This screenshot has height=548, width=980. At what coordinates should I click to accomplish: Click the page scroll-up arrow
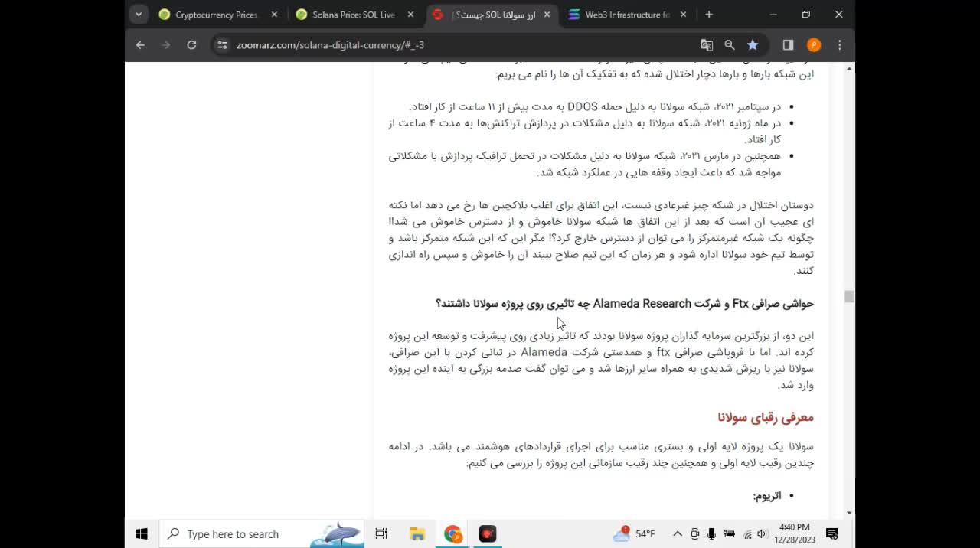pyautogui.click(x=849, y=69)
